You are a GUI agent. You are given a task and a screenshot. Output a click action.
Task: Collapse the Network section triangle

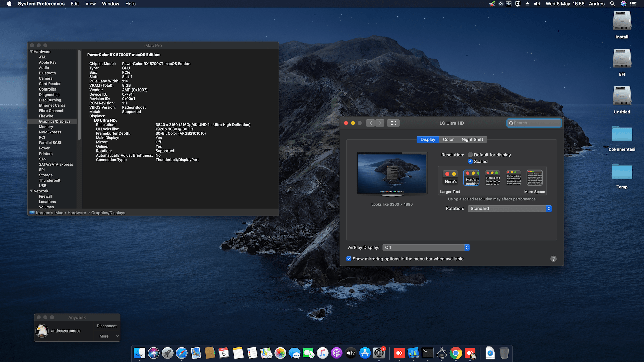[x=31, y=191]
